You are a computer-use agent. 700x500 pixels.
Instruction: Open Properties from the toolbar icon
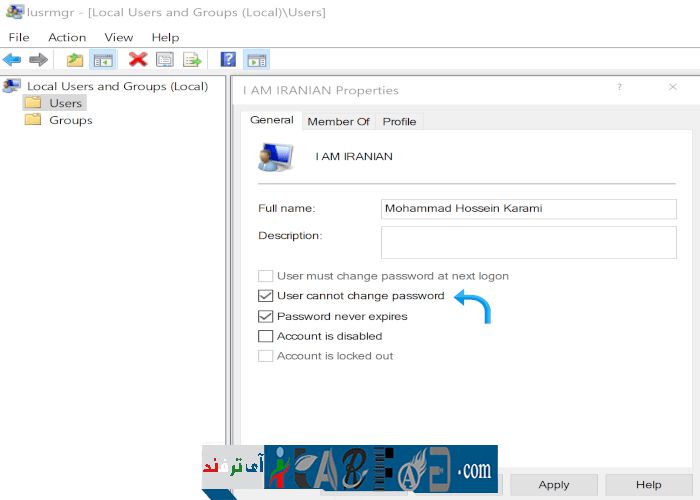164,60
